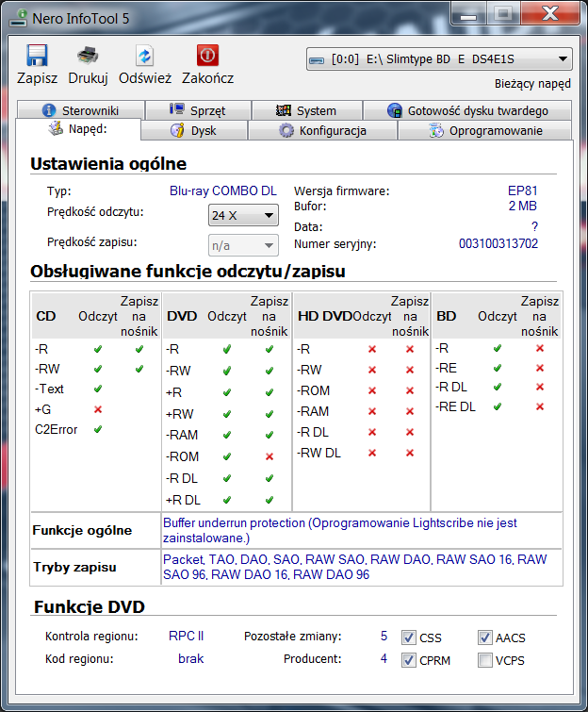Click green check for CD C2Error Odczyt
Image resolution: width=588 pixels, height=712 pixels.
point(98,429)
